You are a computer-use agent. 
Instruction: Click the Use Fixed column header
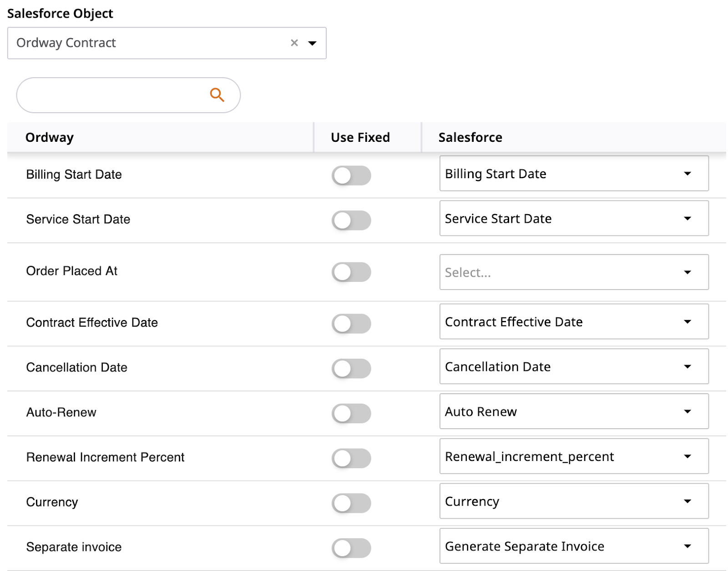pos(360,137)
